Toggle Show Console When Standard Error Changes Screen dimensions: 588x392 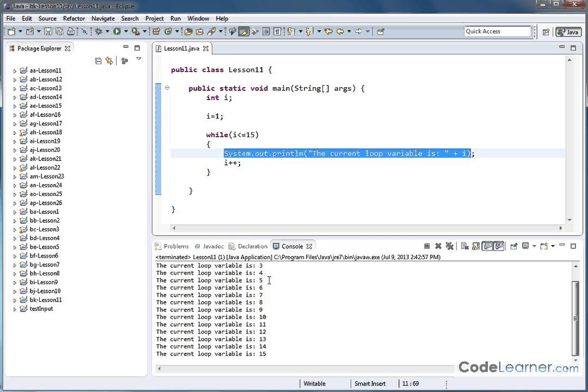[x=498, y=246]
